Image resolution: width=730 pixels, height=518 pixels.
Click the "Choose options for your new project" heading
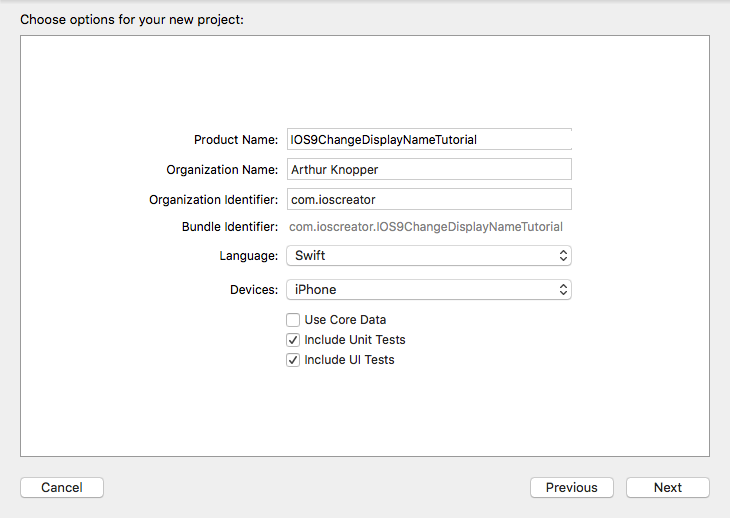pos(131,19)
